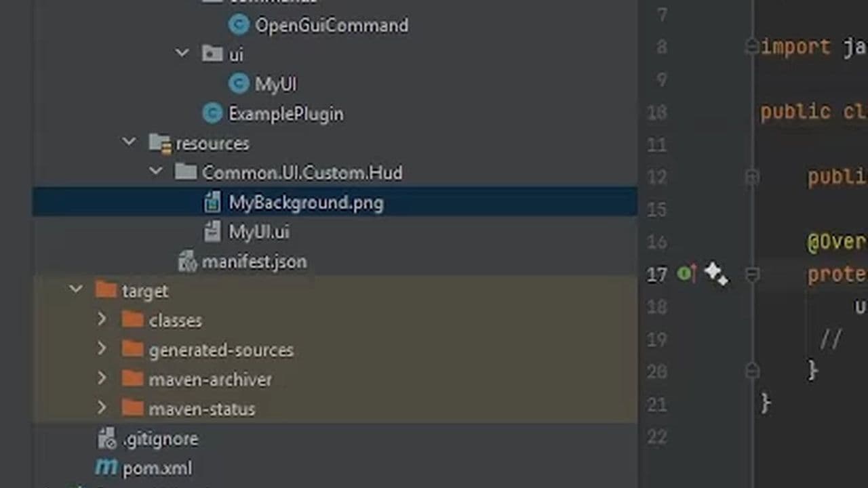868x488 pixels.
Task: Click the ExamplePlugin class icon
Action: [212, 113]
